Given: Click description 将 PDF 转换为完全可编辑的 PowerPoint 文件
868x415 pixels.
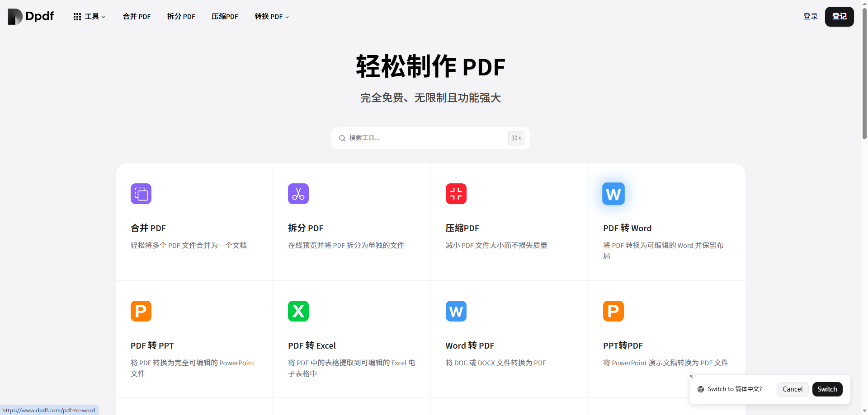Looking at the screenshot, I should [x=193, y=368].
